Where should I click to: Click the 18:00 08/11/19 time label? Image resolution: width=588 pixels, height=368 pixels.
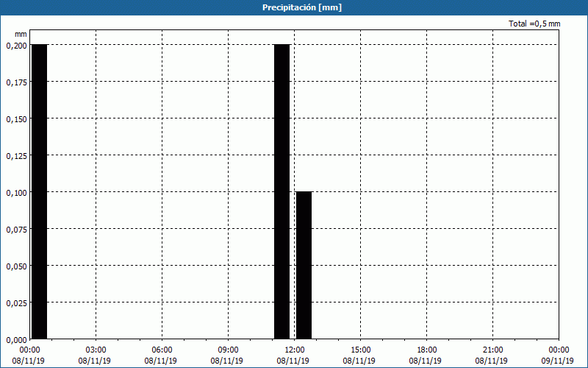tap(426, 355)
